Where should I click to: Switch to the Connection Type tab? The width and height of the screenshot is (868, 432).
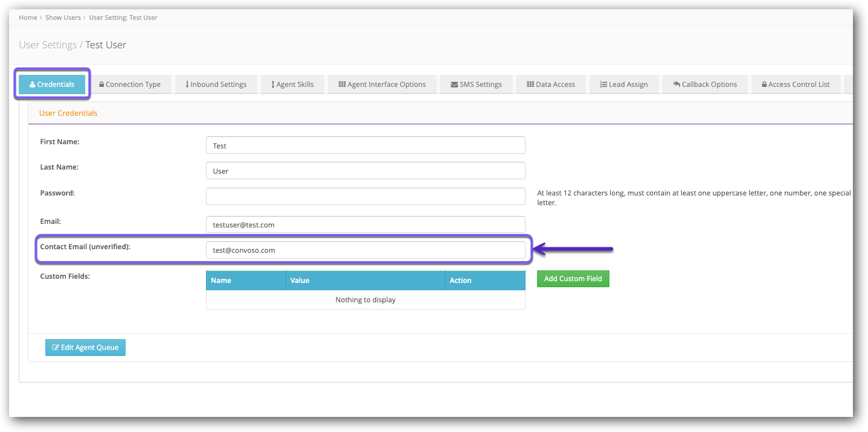point(130,84)
